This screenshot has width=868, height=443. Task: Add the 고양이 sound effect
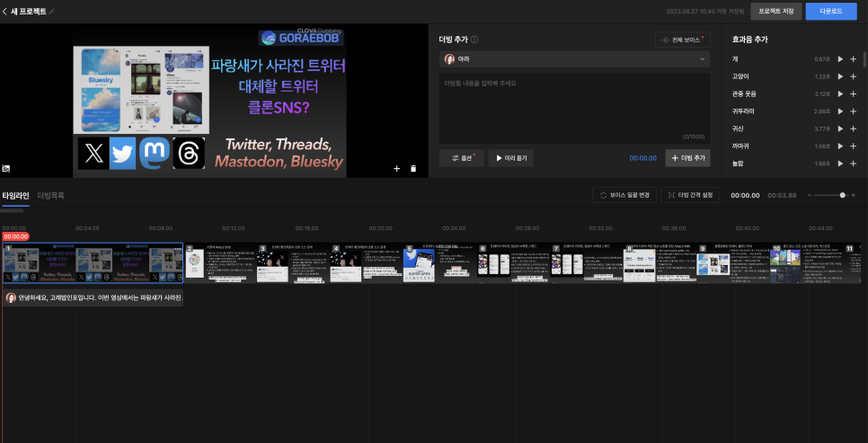(853, 76)
